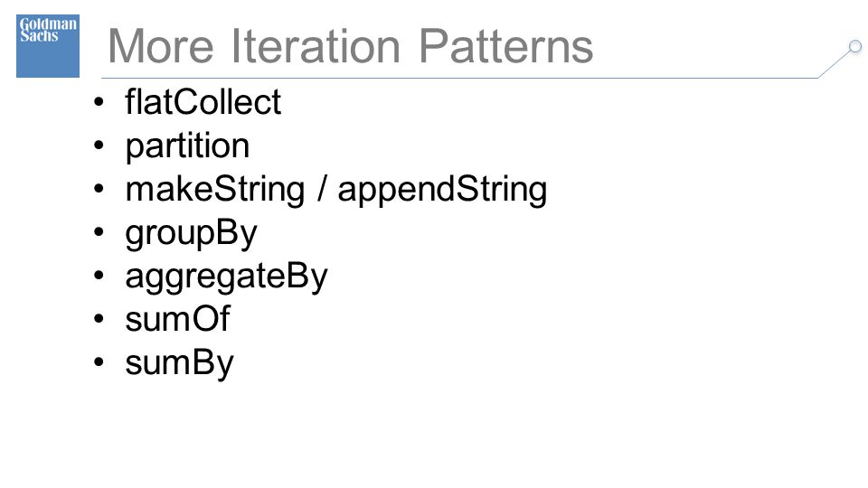Viewport: 868px width, 488px height.
Task: Select the sumBy bullet item
Action: 179,363
